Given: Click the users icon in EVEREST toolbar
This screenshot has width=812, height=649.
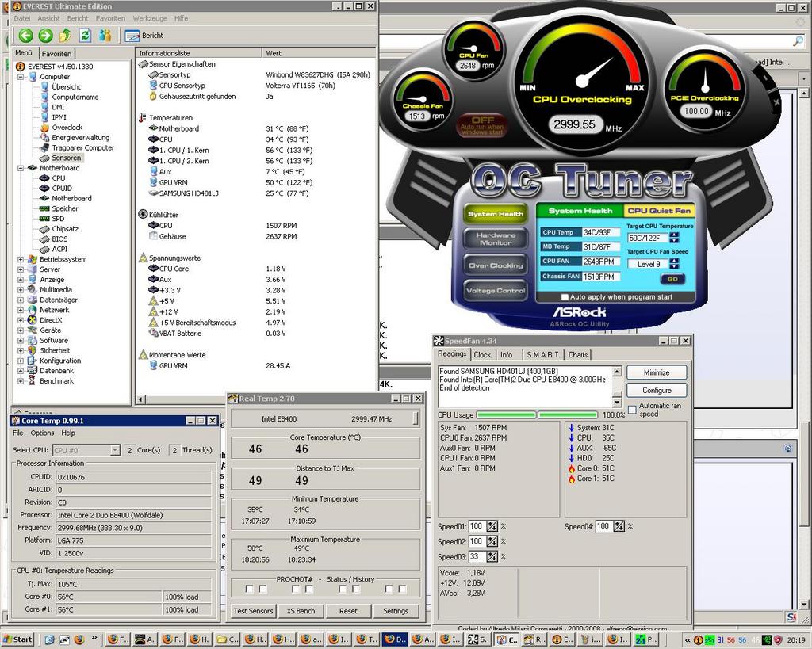Looking at the screenshot, I should [x=105, y=36].
